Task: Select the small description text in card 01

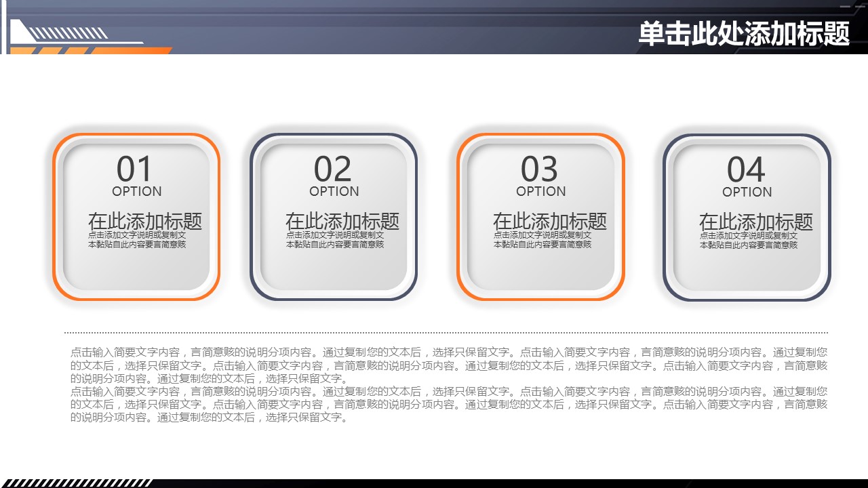Action: (x=137, y=240)
